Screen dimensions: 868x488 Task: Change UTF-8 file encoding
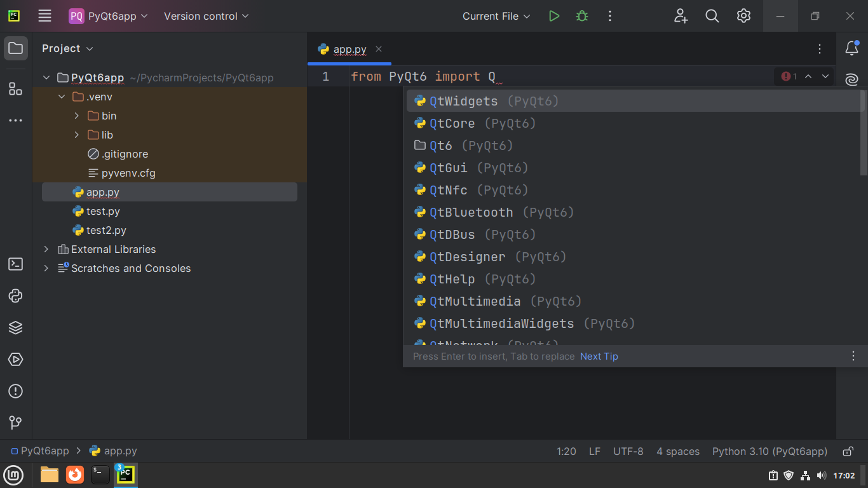tap(628, 451)
